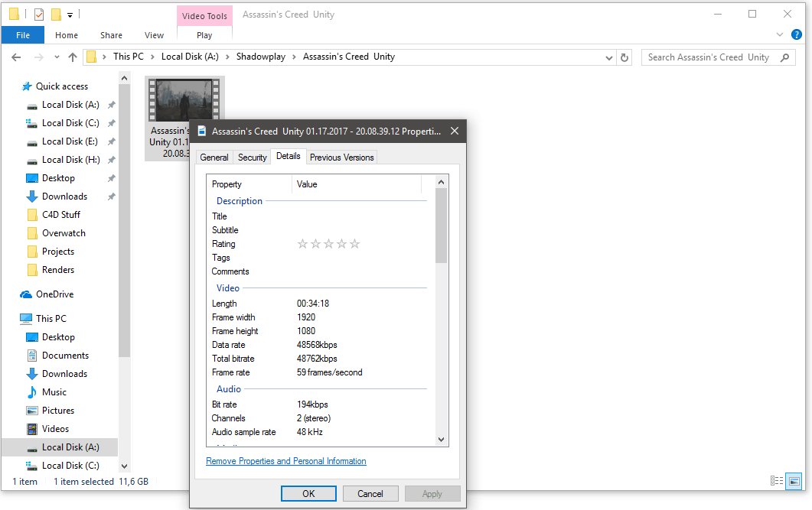Click OK in Properties dialog

tap(308, 493)
